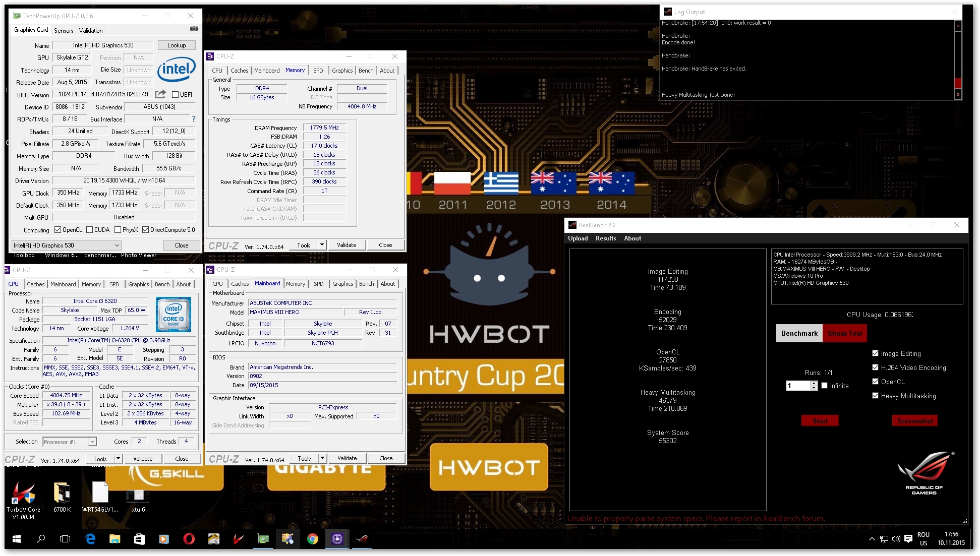Switch to the Sensors tab in GPU-Z
The image size is (980, 556).
pyautogui.click(x=64, y=31)
